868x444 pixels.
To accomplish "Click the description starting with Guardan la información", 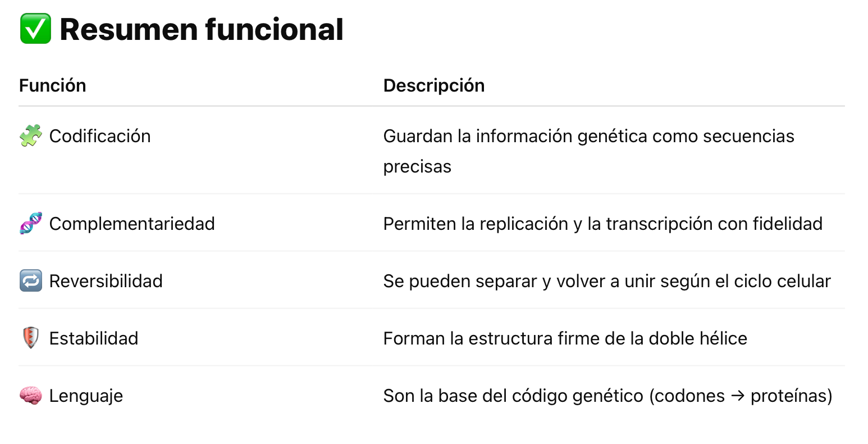I will click(x=589, y=151).
